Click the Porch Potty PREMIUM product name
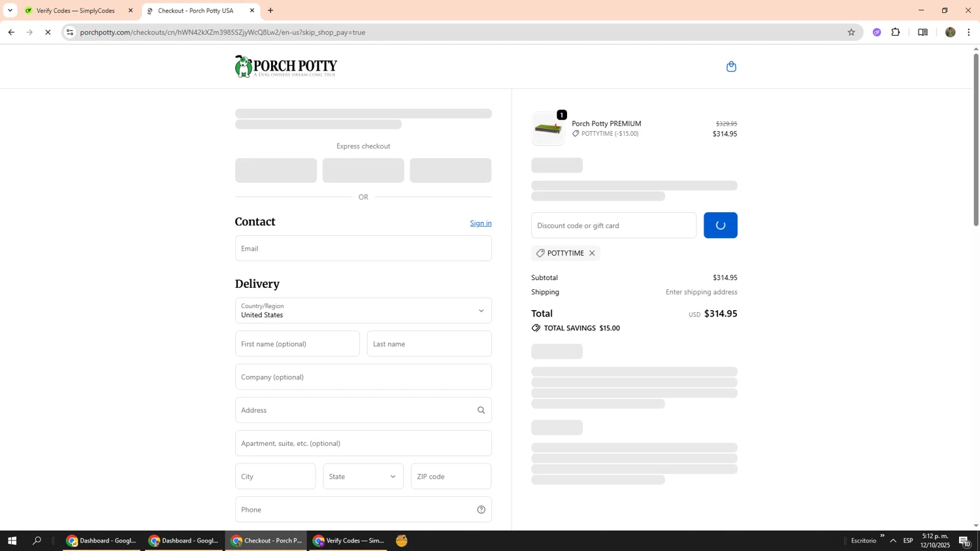 (606, 124)
